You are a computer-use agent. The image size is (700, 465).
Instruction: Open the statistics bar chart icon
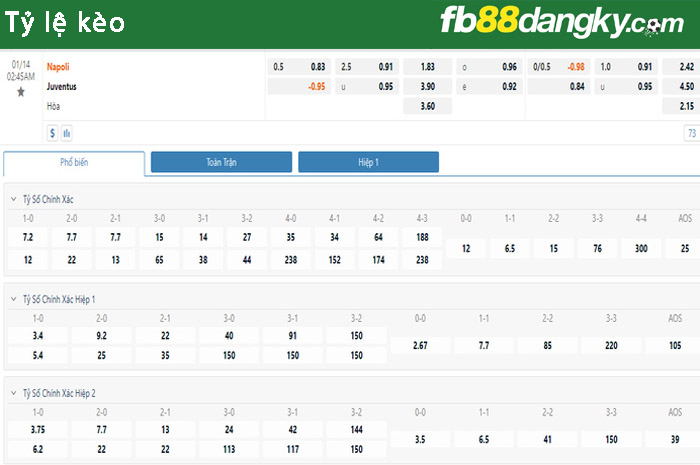click(67, 133)
